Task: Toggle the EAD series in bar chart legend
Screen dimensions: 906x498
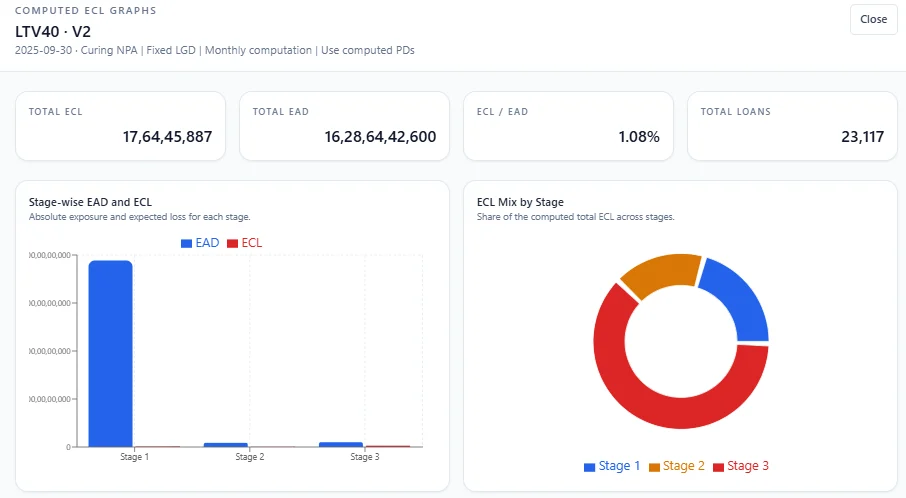Action: pos(200,243)
